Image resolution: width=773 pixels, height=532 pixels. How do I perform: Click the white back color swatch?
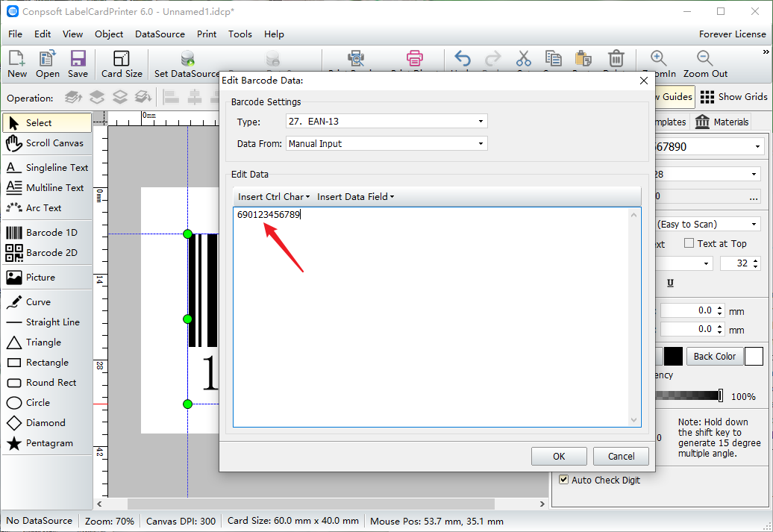pyautogui.click(x=754, y=356)
